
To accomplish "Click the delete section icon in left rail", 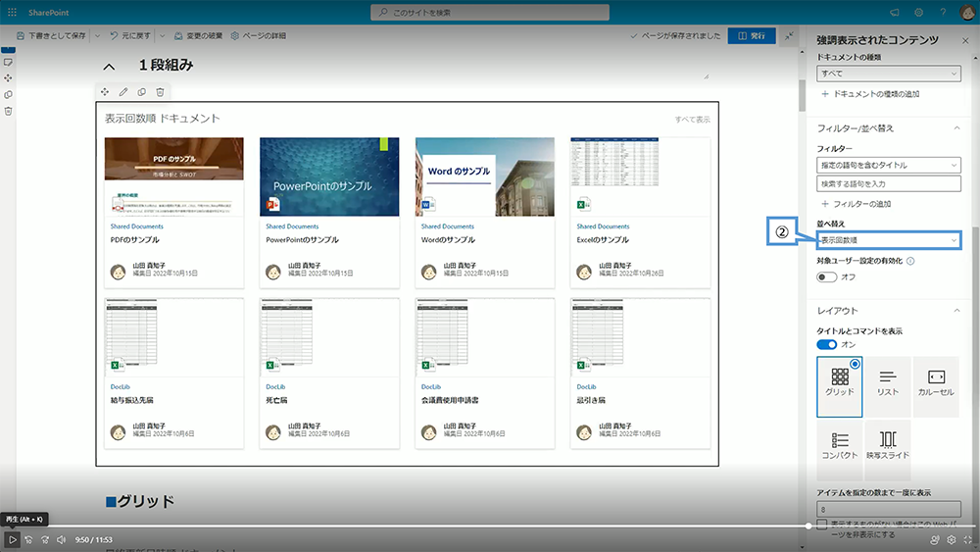I will coord(8,111).
